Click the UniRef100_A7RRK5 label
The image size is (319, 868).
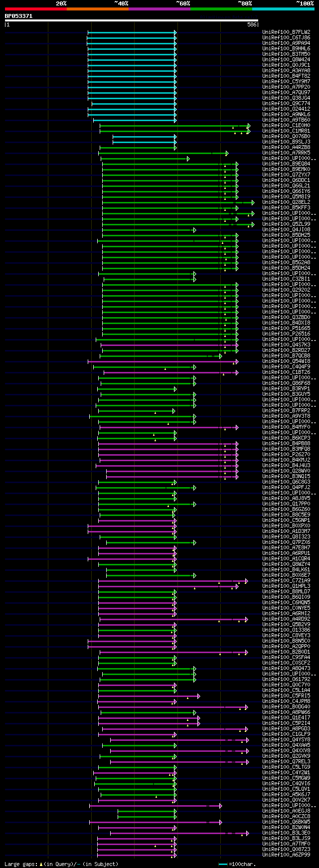click(286, 153)
